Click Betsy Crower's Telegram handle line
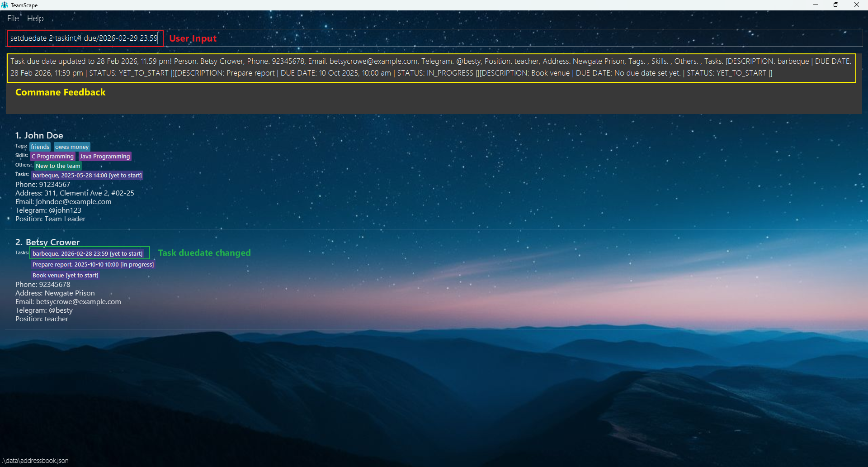The image size is (868, 467). coord(44,310)
